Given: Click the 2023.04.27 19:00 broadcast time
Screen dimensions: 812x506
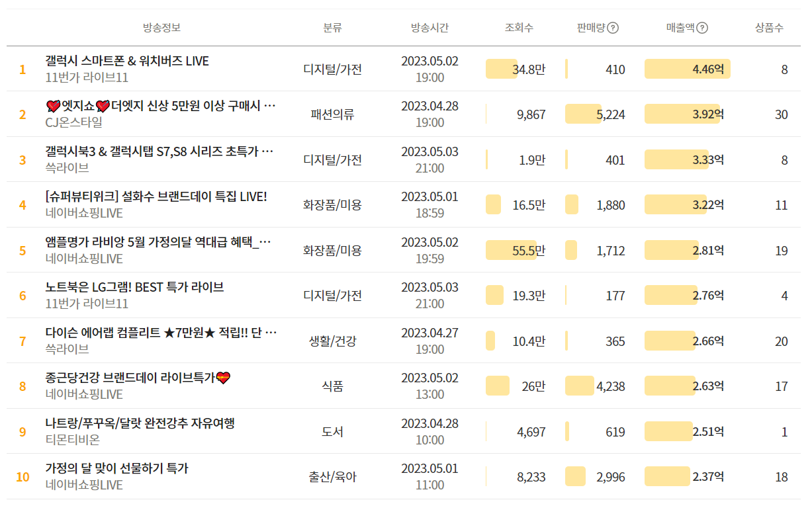Looking at the screenshot, I should pos(429,341).
